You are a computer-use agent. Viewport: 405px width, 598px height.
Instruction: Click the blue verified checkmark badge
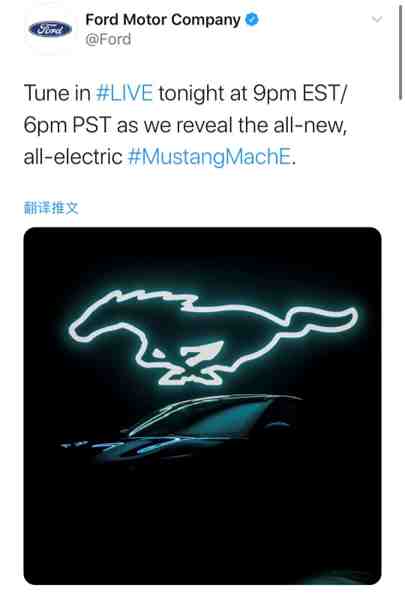click(251, 19)
